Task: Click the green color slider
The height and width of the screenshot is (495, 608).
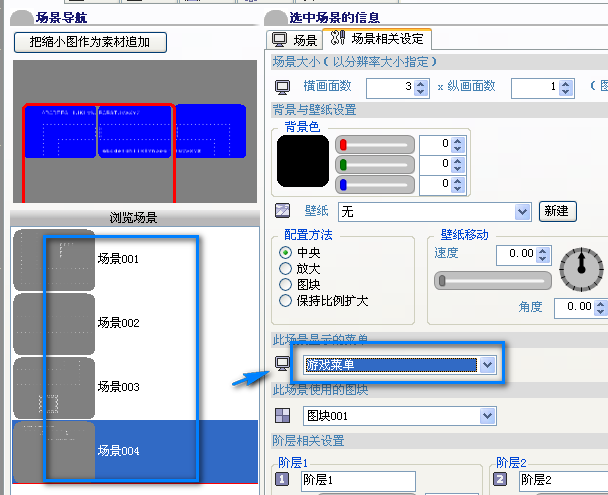Action: tap(375, 165)
